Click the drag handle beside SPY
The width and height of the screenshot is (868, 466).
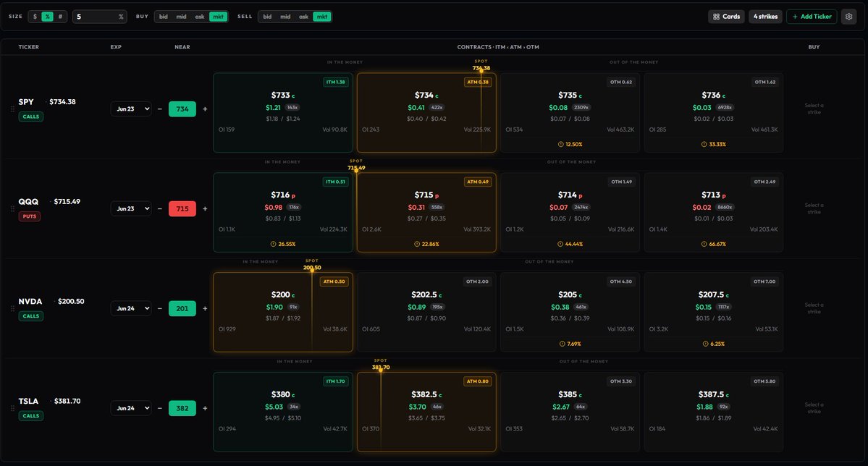click(x=12, y=109)
